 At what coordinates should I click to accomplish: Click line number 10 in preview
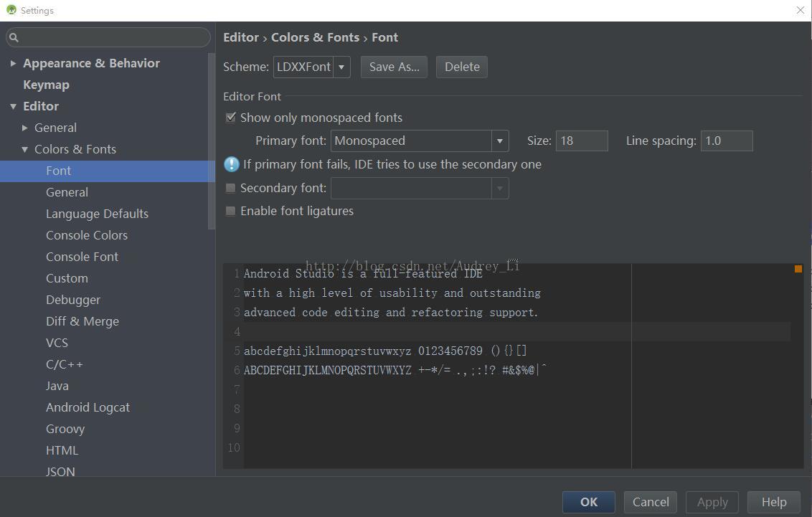[234, 447]
